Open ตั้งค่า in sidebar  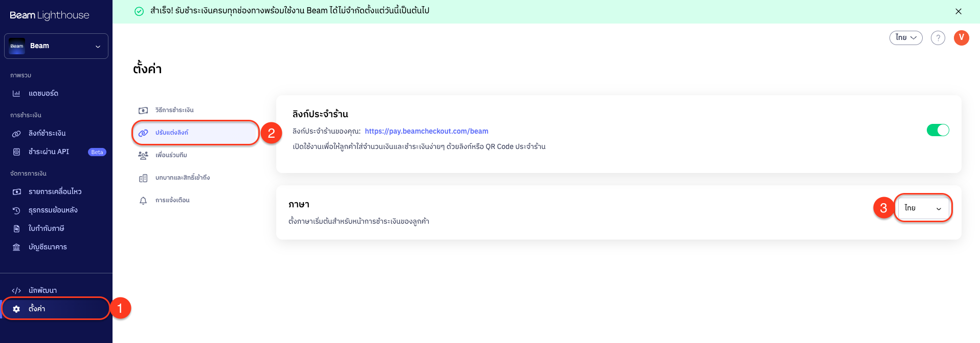click(56, 309)
